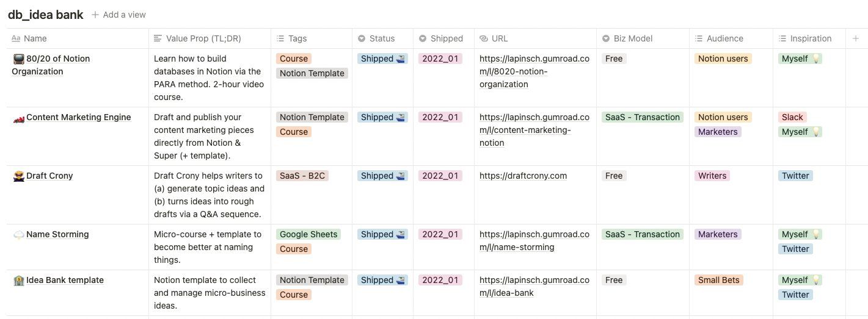Click the plus icon to add a new column
The width and height of the screenshot is (868, 319).
pyautogui.click(x=856, y=38)
